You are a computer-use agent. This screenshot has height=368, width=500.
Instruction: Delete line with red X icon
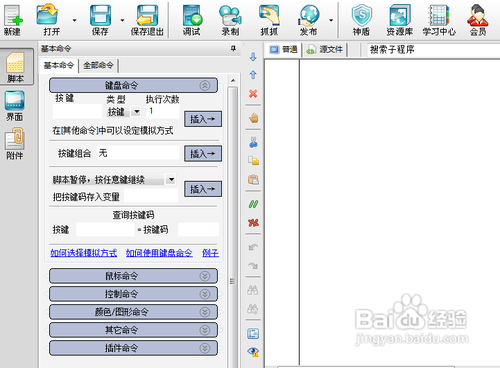(x=253, y=94)
